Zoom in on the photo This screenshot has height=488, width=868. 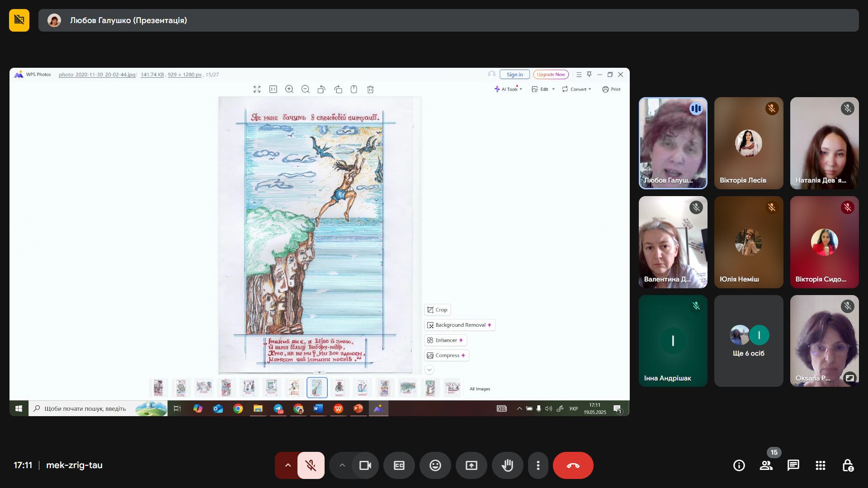pyautogui.click(x=289, y=89)
